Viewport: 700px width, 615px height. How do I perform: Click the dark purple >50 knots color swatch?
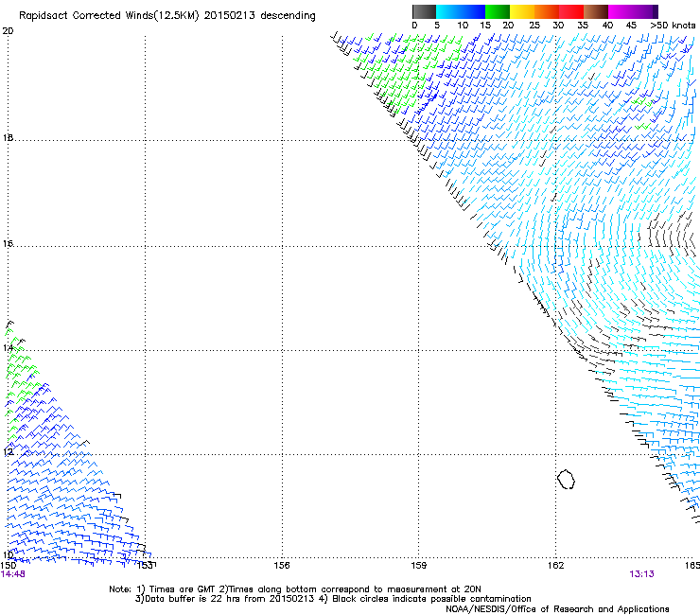656,11
